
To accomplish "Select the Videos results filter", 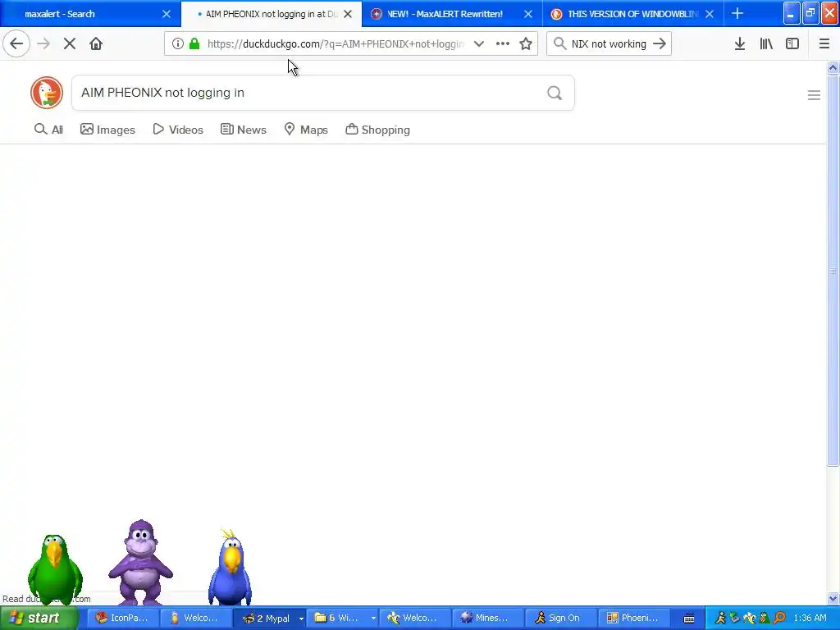I will (178, 130).
